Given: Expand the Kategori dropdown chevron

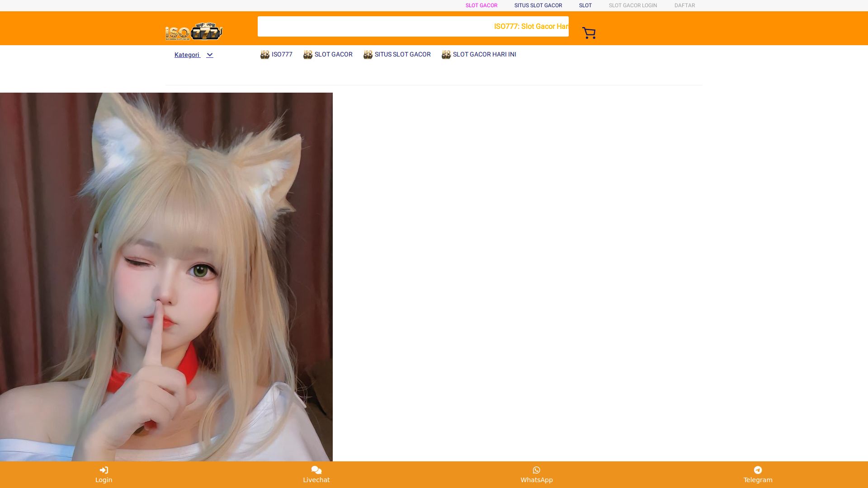Looking at the screenshot, I should pos(210,55).
